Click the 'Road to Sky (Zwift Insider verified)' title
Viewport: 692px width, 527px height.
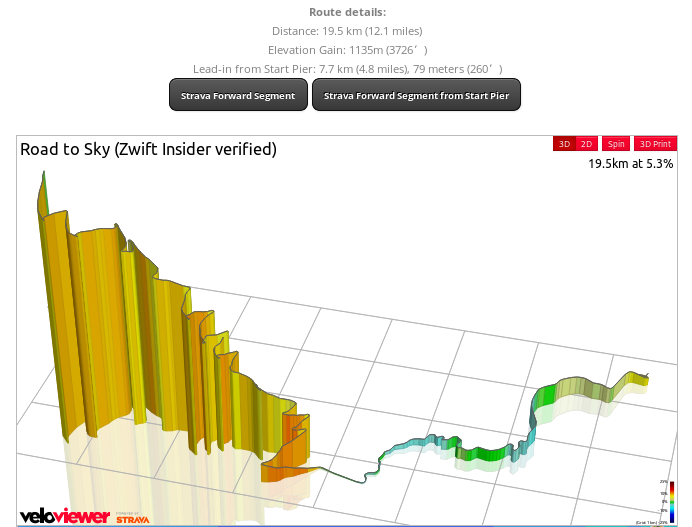click(x=148, y=149)
